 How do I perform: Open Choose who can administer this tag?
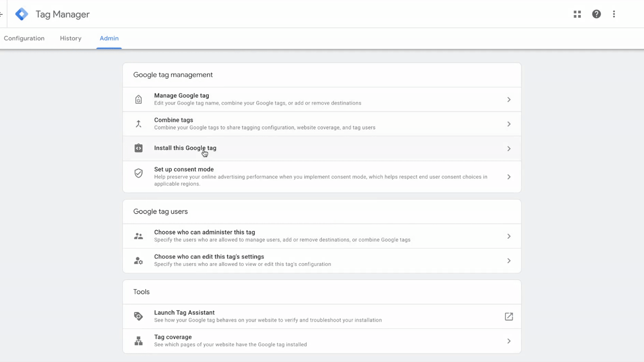click(x=322, y=236)
